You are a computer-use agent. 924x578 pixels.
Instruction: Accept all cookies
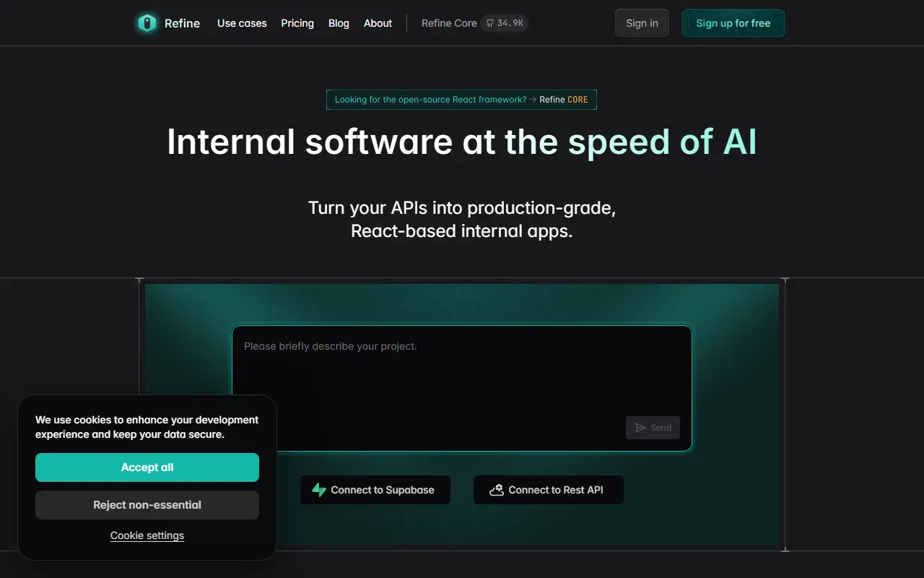tap(147, 467)
